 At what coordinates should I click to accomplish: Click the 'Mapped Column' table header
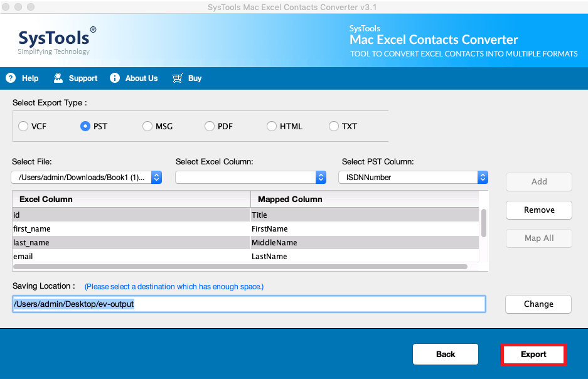click(365, 199)
